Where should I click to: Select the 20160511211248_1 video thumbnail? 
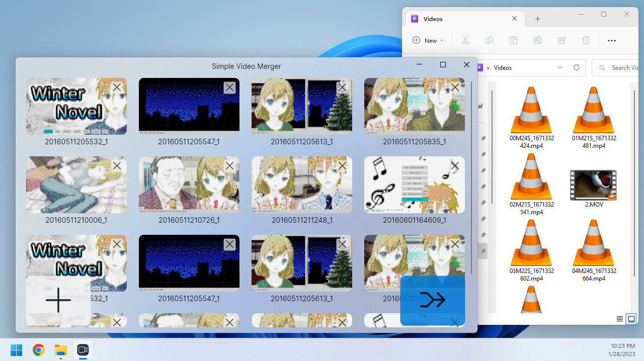coord(301,185)
